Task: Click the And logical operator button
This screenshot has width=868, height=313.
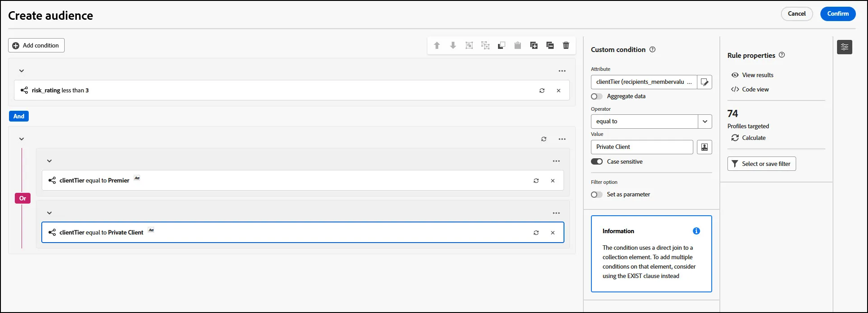Action: click(19, 116)
